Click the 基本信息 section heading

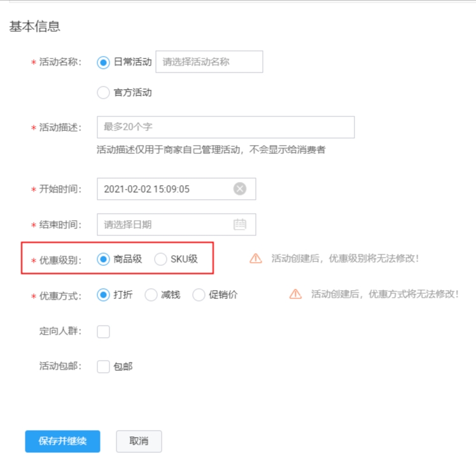click(x=34, y=27)
